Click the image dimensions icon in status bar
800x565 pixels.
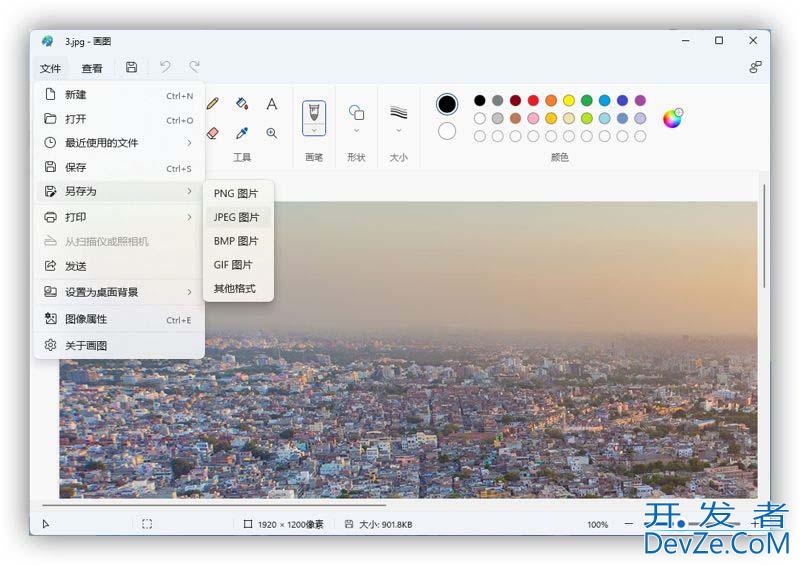(247, 524)
